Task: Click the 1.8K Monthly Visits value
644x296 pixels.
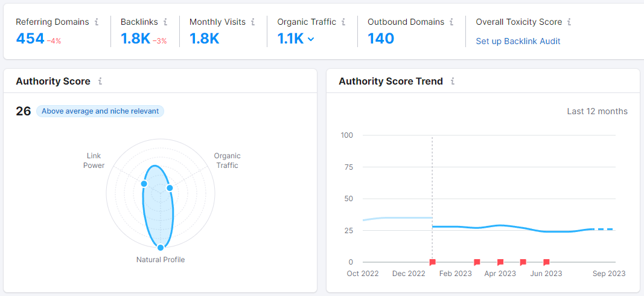Action: [x=204, y=39]
